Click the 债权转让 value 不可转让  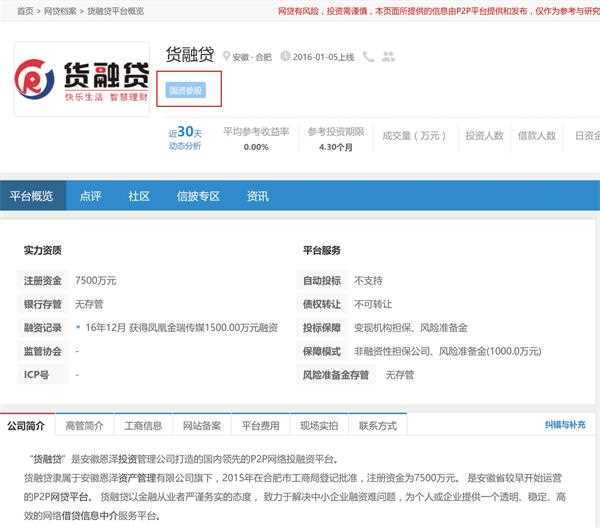tap(373, 304)
